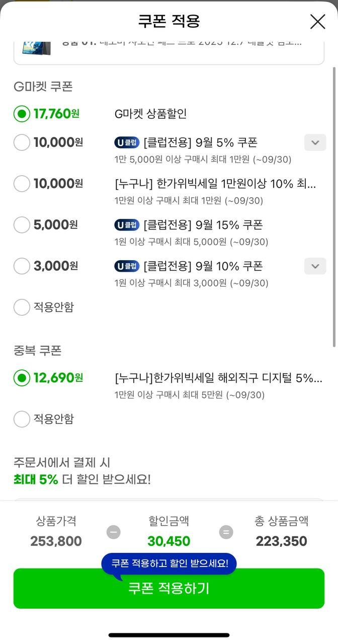Tap the U클럽 badge on 9월 10% coupon
Image resolution: width=338 pixels, height=644 pixels.
coord(127,266)
